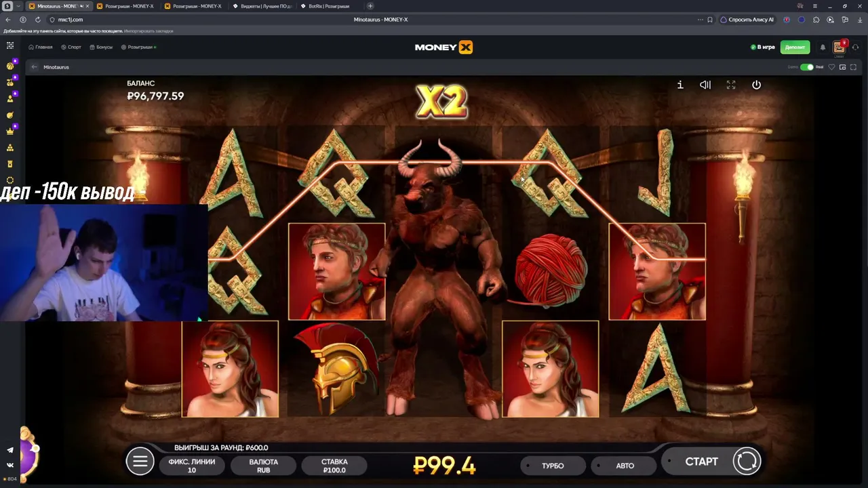This screenshot has height=488, width=868.
Task: Open the Бонусы menu item
Action: (101, 47)
